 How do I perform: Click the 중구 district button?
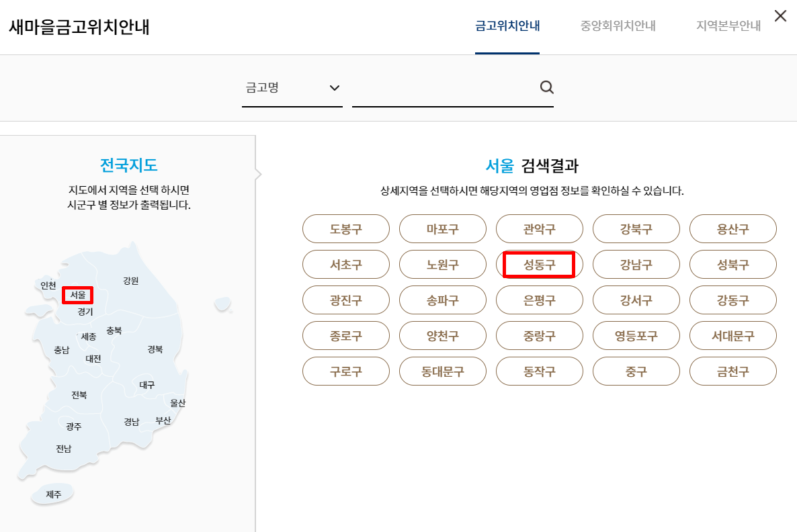tap(636, 371)
